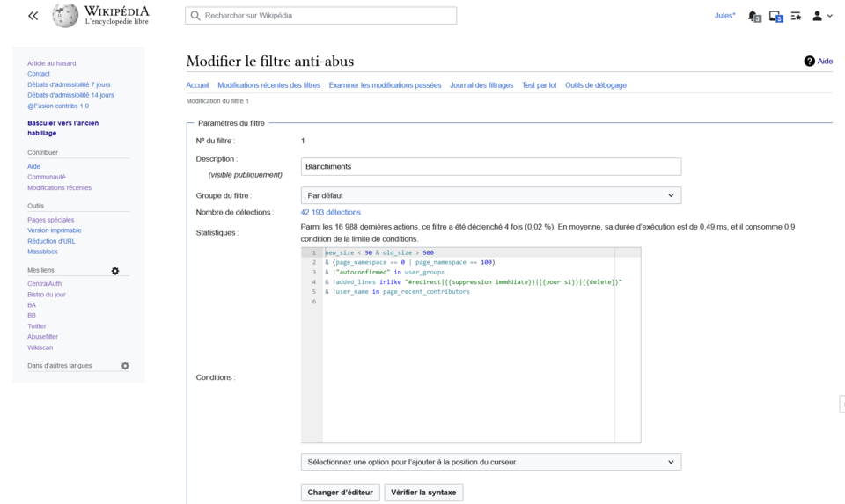Click Basculer vers l'ancien habillage
Screen dimensions: 845x504
click(x=63, y=128)
